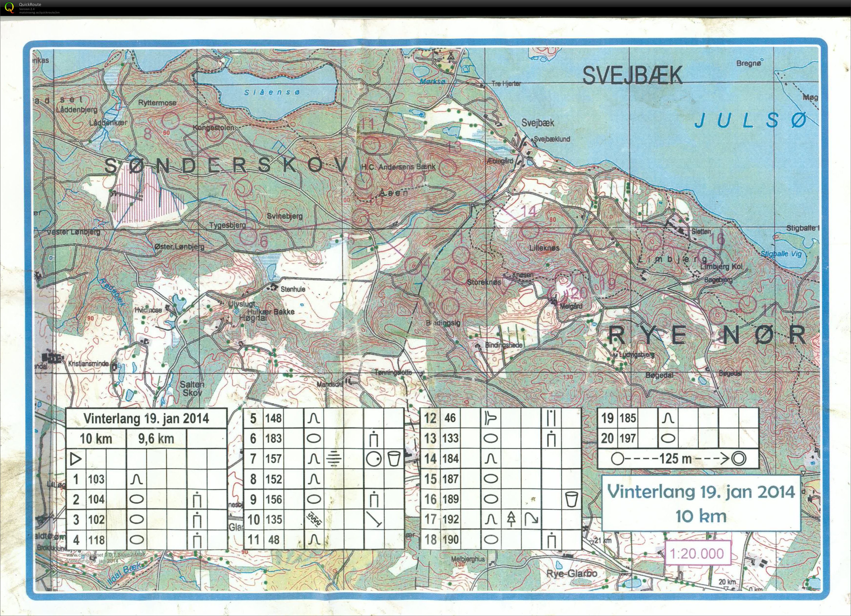Click the Tygesbjerg map label
The height and width of the screenshot is (616, 851).
point(227,225)
